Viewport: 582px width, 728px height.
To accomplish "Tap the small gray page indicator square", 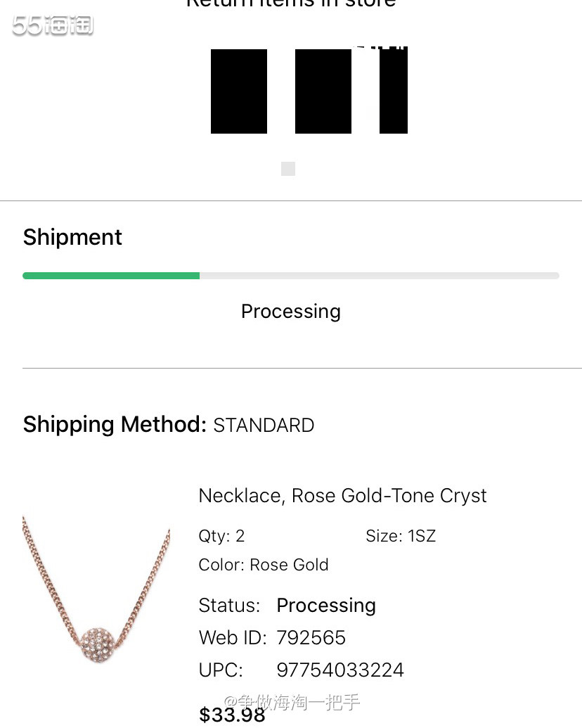I will (288, 169).
